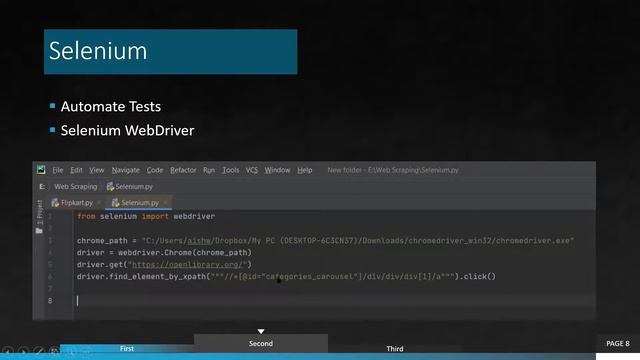Viewport: 640px width, 360px height.
Task: Click the Selenium WebDriver bullet
Action: (x=127, y=131)
